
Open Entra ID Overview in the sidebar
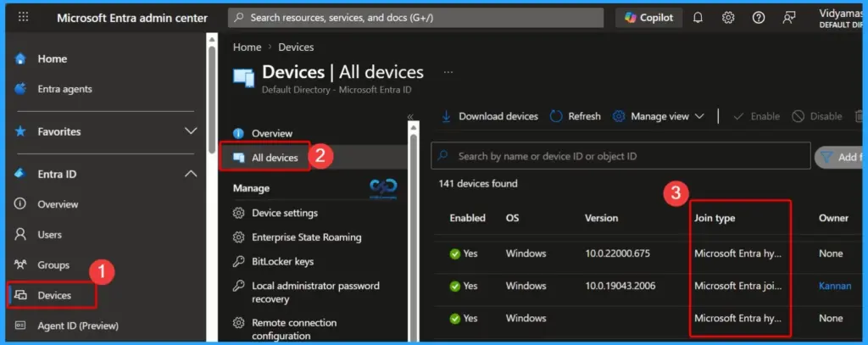pos(58,204)
